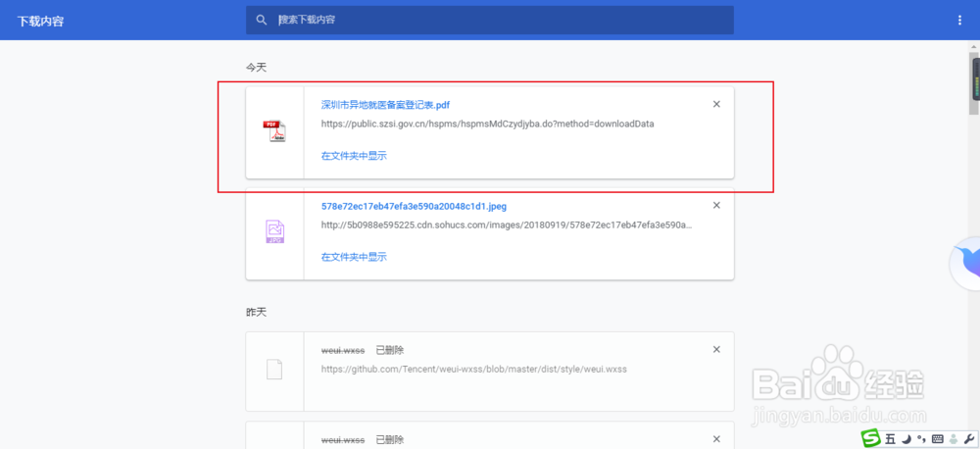Click the JPG image file icon
The height and width of the screenshot is (449, 980).
(x=275, y=231)
